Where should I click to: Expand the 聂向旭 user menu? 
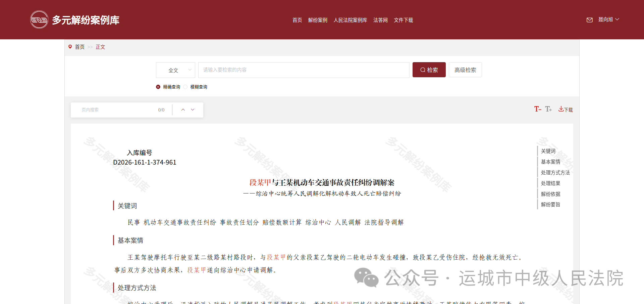608,19
